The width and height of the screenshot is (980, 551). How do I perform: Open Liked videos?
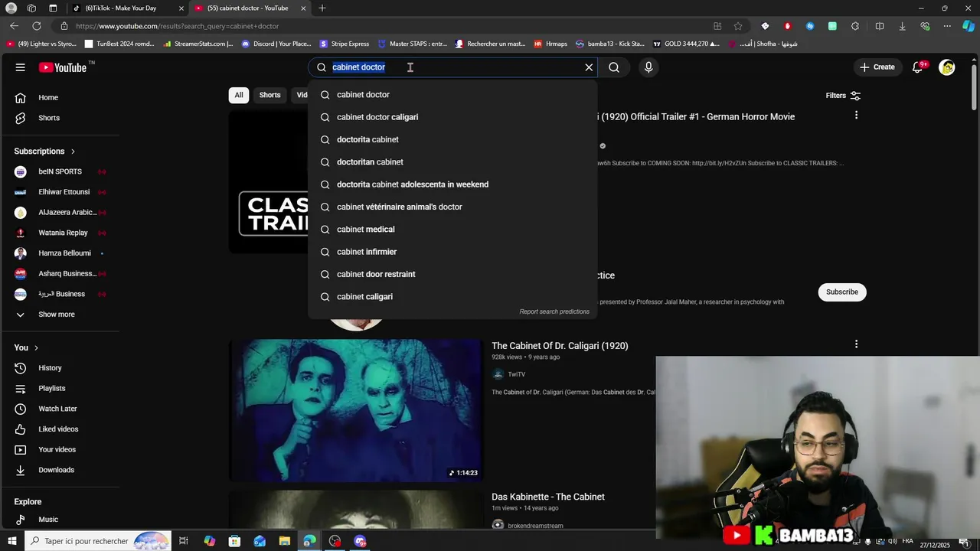point(60,429)
